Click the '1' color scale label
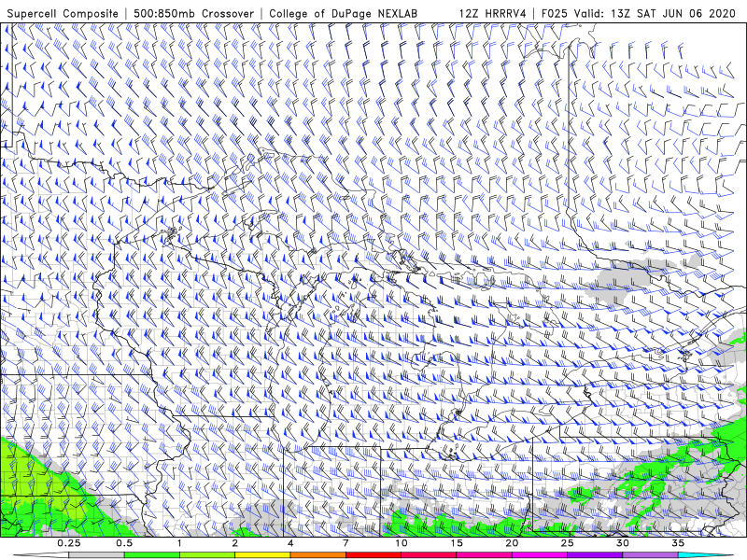 point(179,543)
